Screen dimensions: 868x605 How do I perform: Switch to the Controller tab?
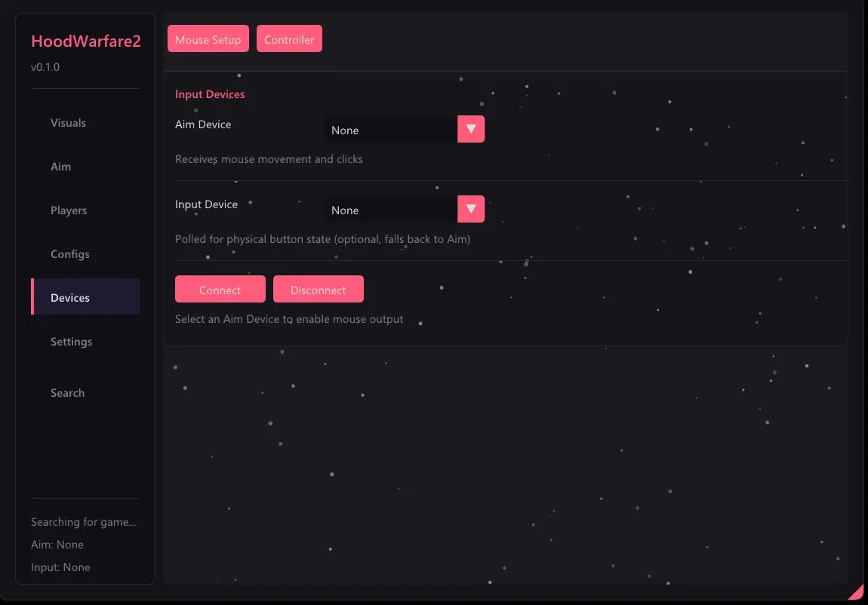(x=289, y=38)
